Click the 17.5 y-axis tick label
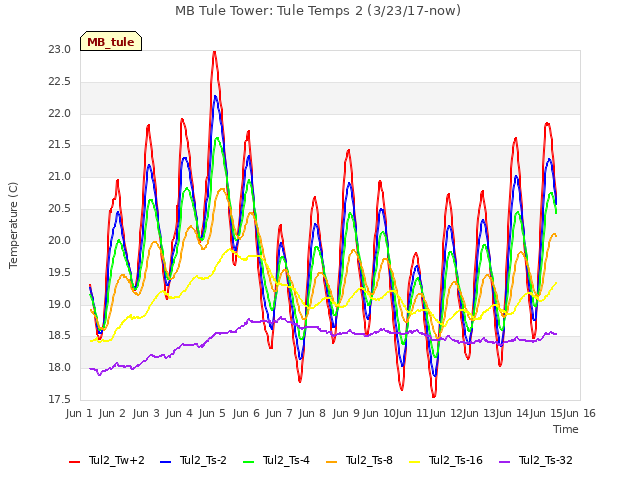 pos(60,400)
